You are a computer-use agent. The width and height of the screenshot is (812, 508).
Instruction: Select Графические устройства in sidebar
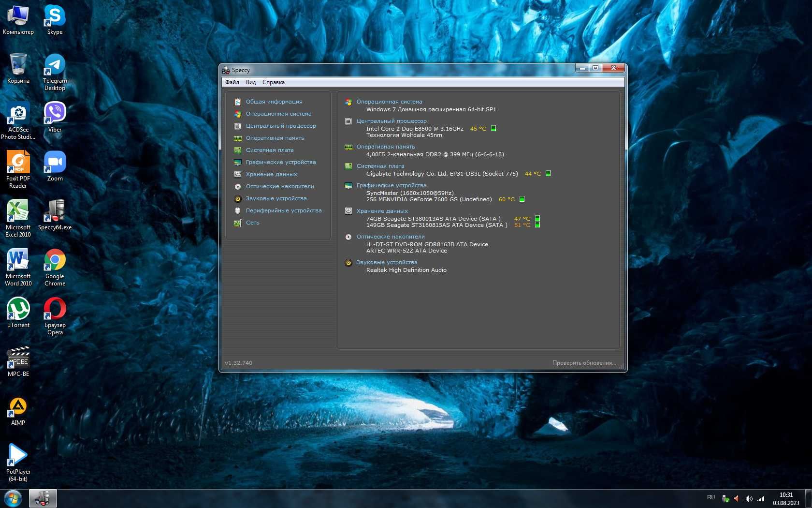coord(281,162)
